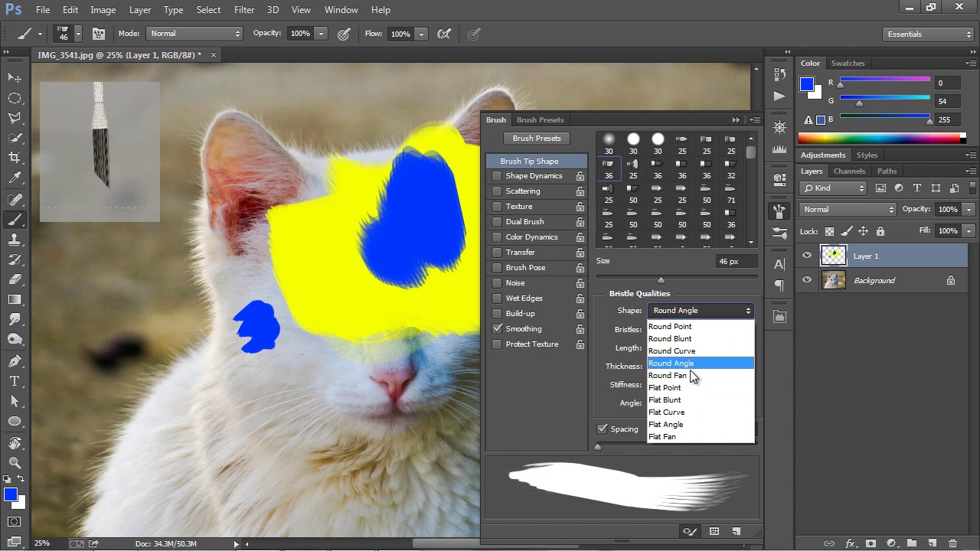The width and height of the screenshot is (980, 551).
Task: Uncheck the Smoothing checkbox
Action: 497,329
